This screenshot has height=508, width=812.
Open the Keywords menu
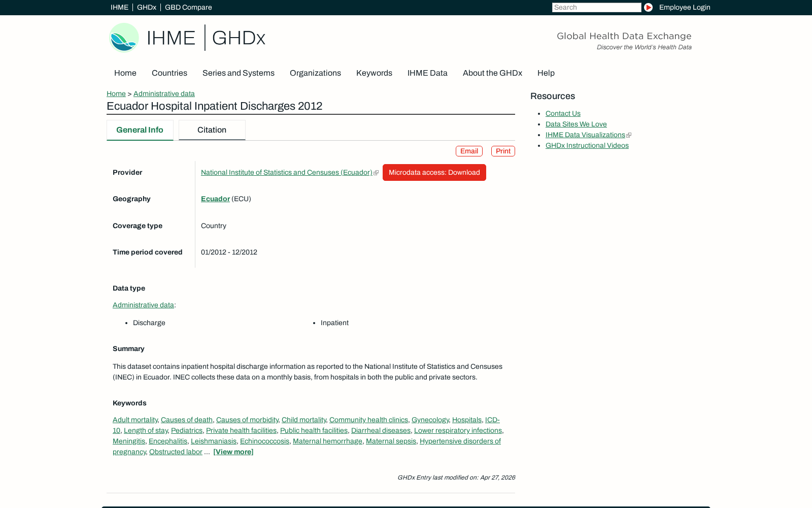pos(374,73)
